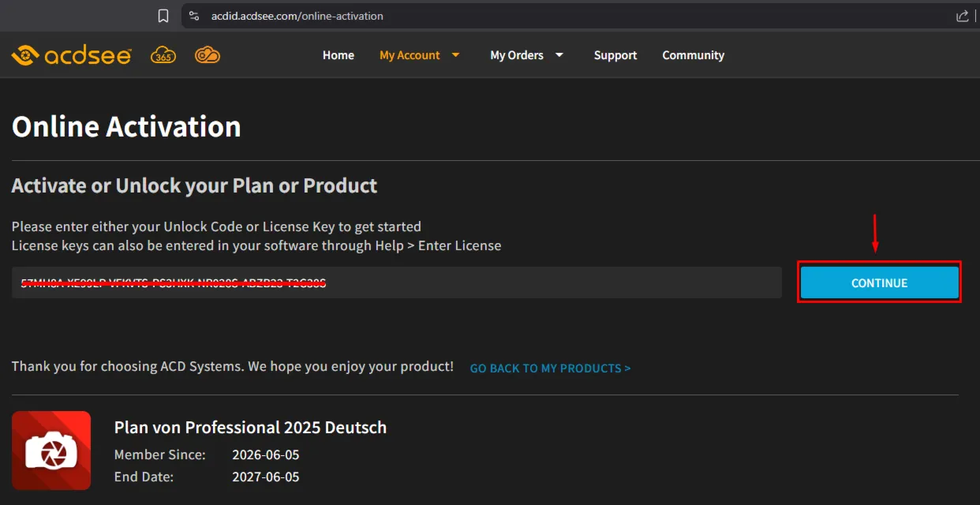The height and width of the screenshot is (505, 980).
Task: Select 'Activate or Unlock your Plan' heading
Action: click(x=195, y=186)
